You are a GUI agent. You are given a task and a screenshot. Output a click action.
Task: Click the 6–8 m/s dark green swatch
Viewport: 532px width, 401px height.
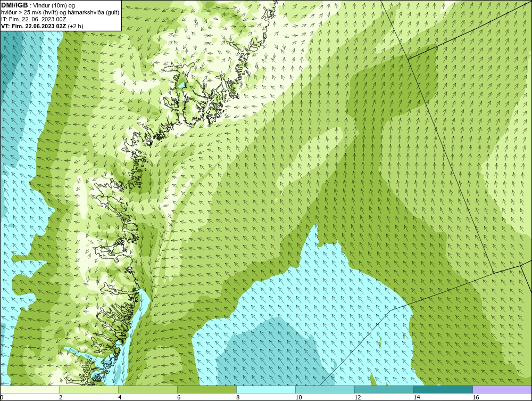[206, 389]
